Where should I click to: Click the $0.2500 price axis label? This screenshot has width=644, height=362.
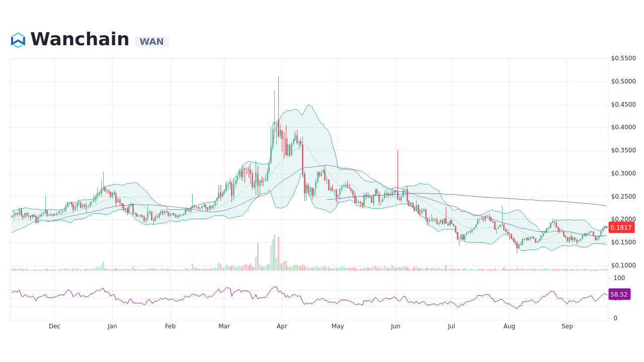pyautogui.click(x=623, y=197)
